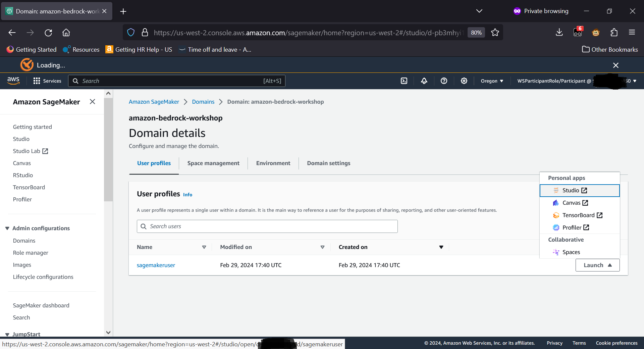Open the sagemakeruser profile link

[156, 265]
